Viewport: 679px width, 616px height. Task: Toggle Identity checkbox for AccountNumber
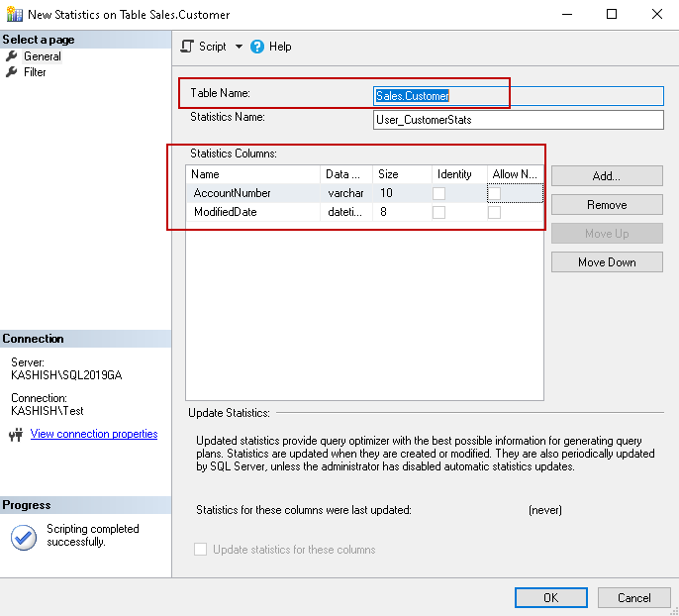pos(438,193)
